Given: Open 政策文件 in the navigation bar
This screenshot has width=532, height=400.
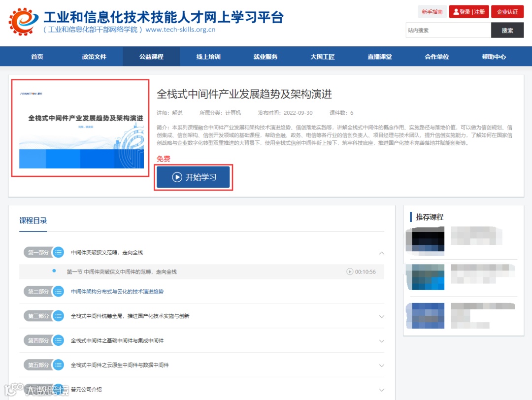Looking at the screenshot, I should pyautogui.click(x=94, y=57).
